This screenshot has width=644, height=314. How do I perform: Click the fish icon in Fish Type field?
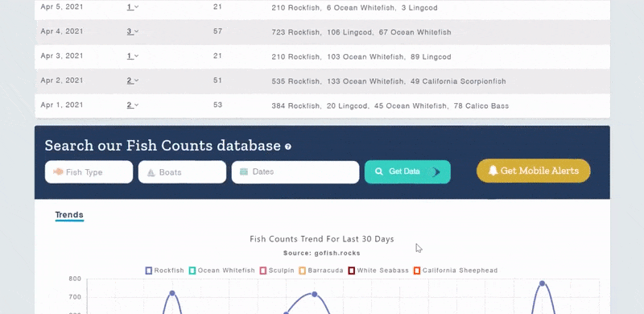[x=58, y=171]
